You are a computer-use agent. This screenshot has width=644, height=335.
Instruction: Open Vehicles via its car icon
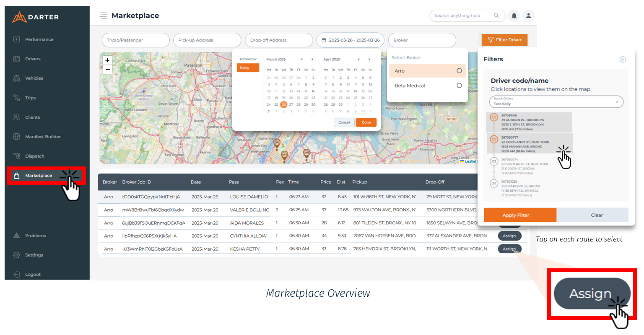tap(17, 78)
